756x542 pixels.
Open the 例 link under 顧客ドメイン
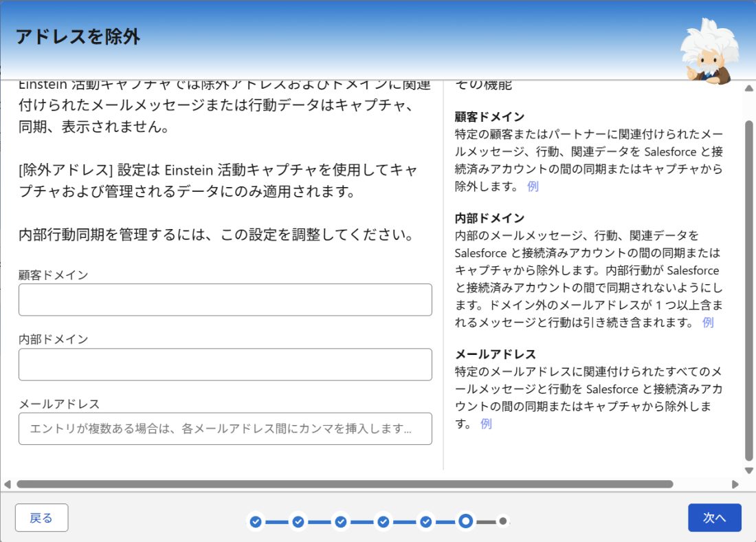pos(533,186)
